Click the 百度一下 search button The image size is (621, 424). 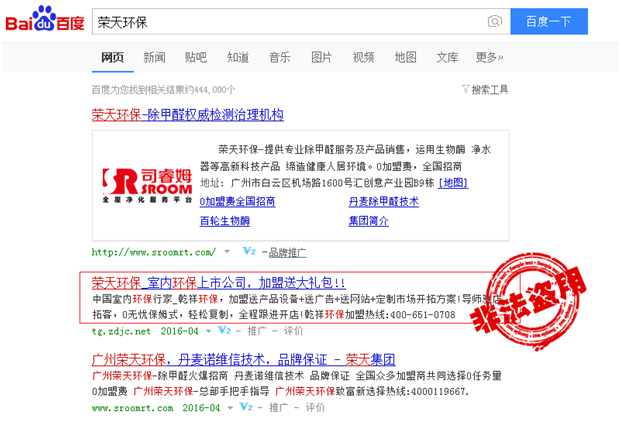pyautogui.click(x=549, y=21)
